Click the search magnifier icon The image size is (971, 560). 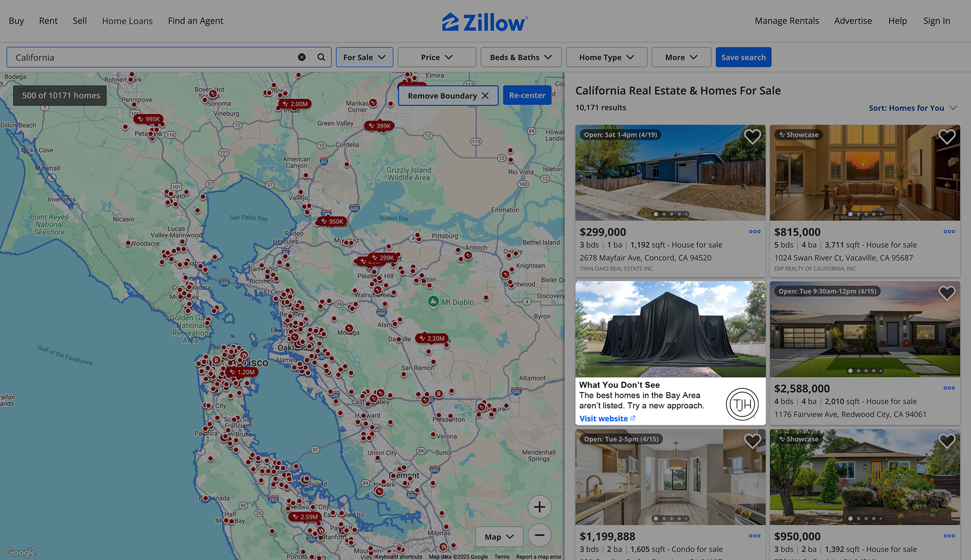[321, 57]
